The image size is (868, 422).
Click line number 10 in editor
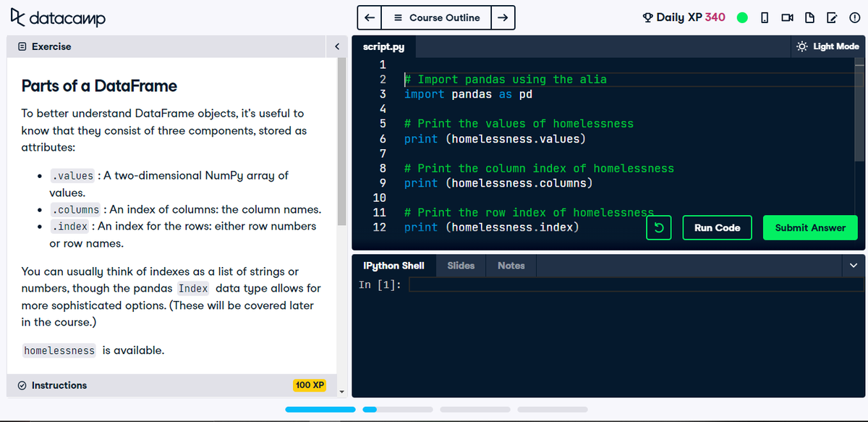[380, 198]
